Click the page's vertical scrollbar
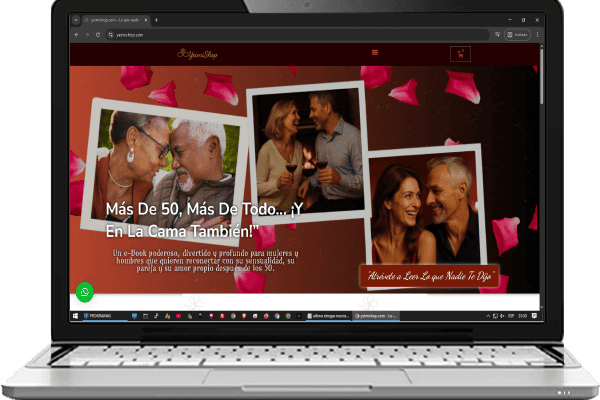 pyautogui.click(x=541, y=150)
